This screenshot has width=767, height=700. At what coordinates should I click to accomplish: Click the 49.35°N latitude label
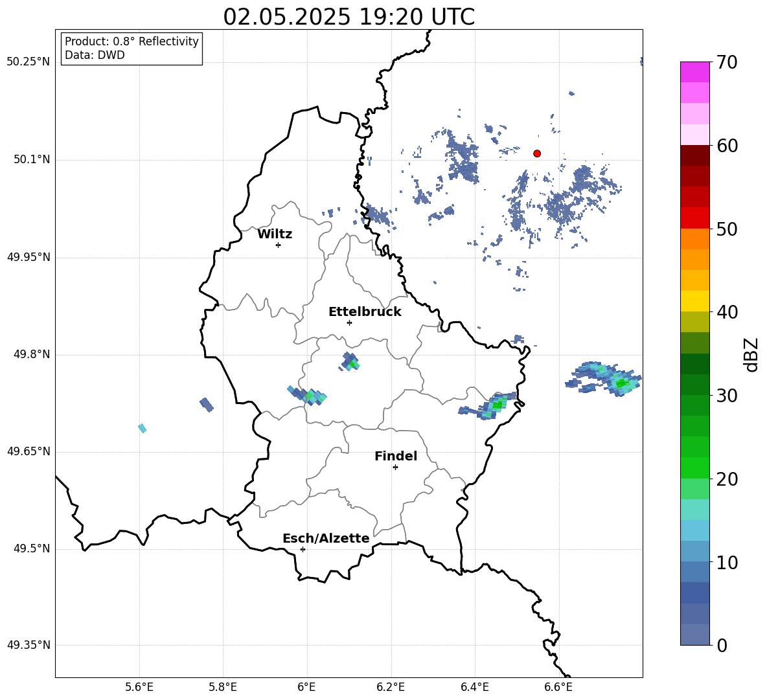29,645
